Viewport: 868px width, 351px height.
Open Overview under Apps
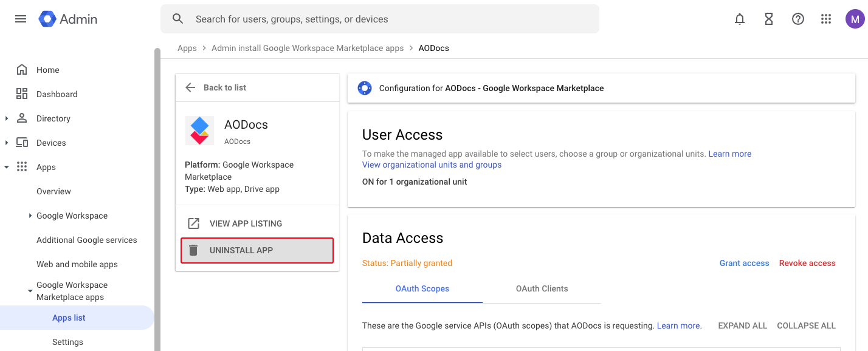coord(53,191)
